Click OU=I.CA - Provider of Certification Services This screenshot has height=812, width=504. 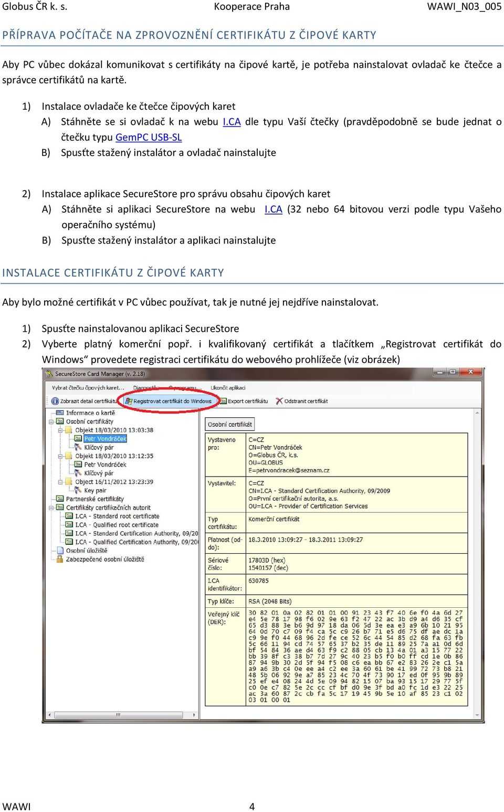pyautogui.click(x=308, y=507)
